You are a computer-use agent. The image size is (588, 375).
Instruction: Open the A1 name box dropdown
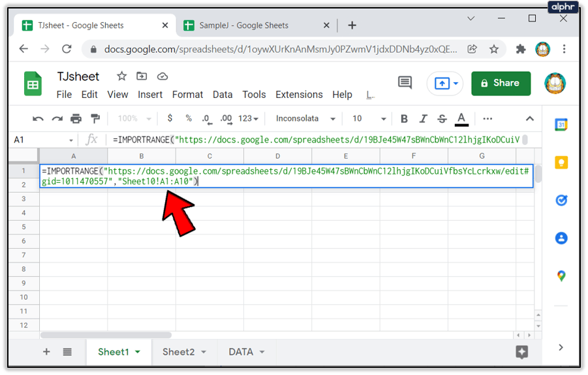point(71,140)
